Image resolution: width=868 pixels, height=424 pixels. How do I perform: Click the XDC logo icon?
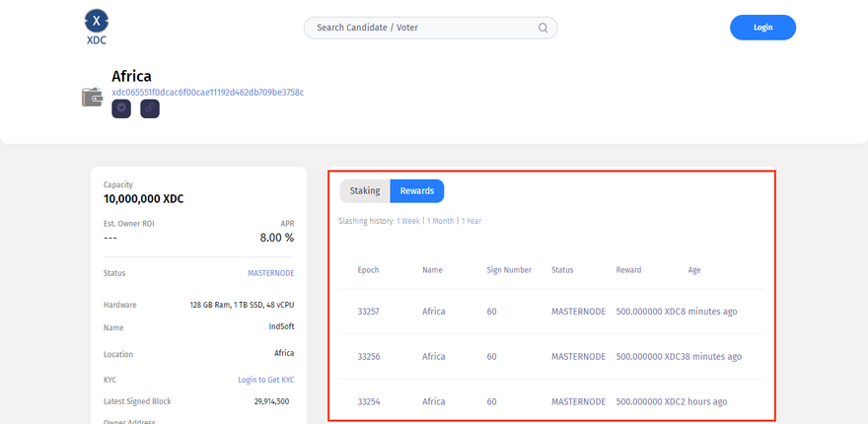(x=96, y=21)
